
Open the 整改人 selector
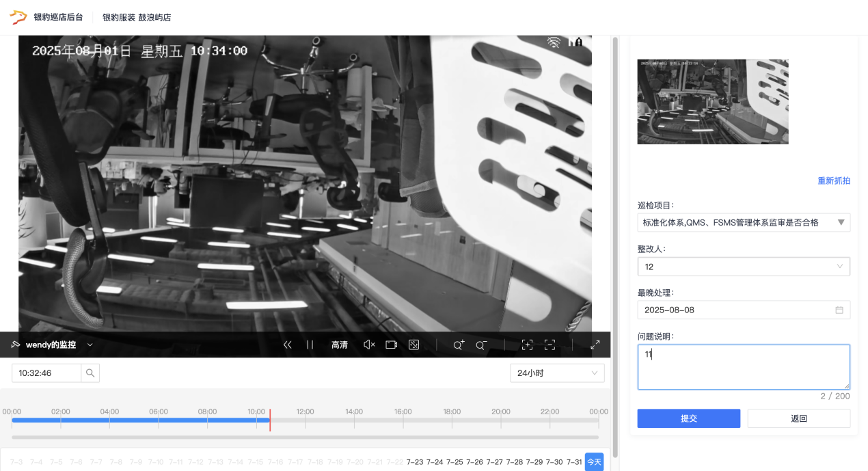pyautogui.click(x=743, y=267)
